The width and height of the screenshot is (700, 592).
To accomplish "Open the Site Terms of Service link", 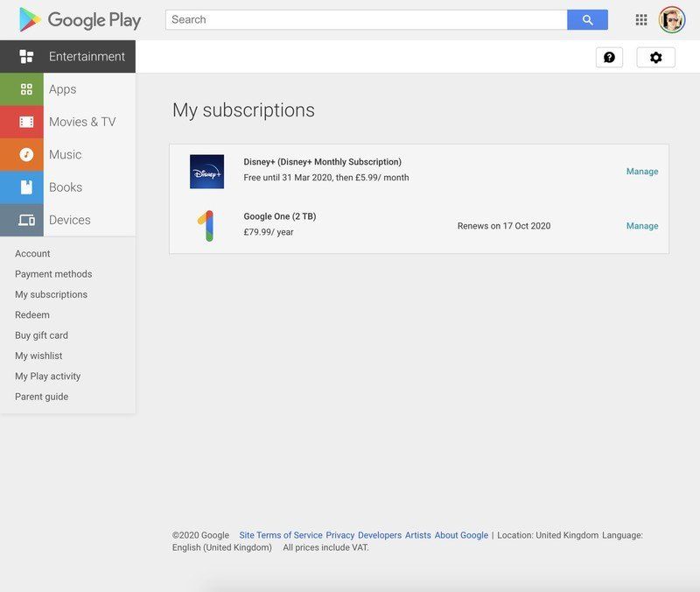I will point(280,535).
